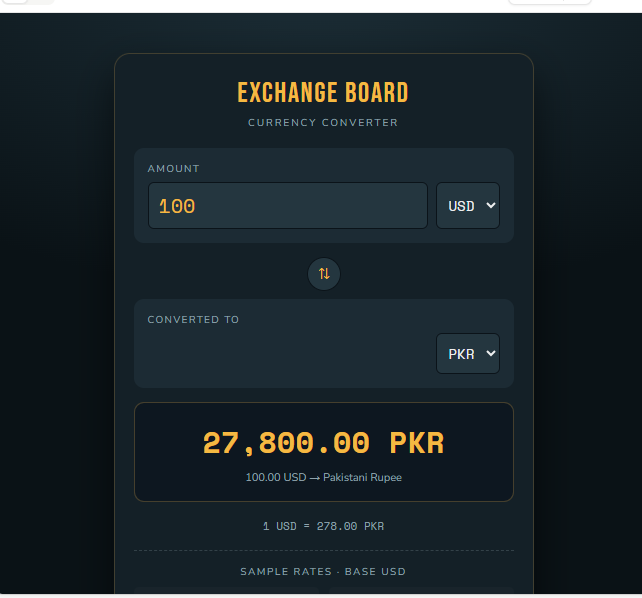This screenshot has width=642, height=598.
Task: Swap currencies with the up-down arrows button
Action: [323, 273]
